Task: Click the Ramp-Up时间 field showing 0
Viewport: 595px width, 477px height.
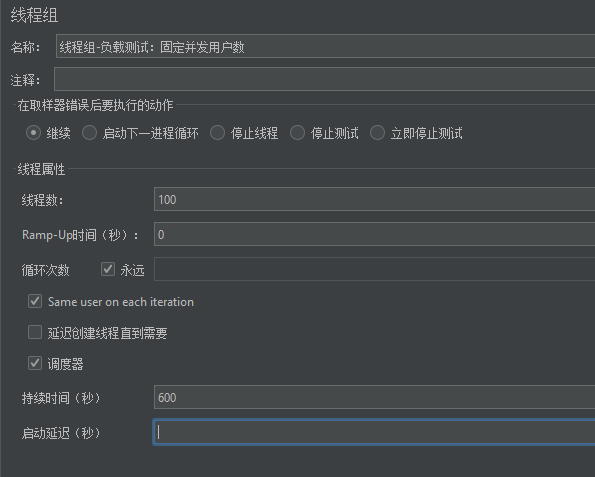Action: [375, 234]
